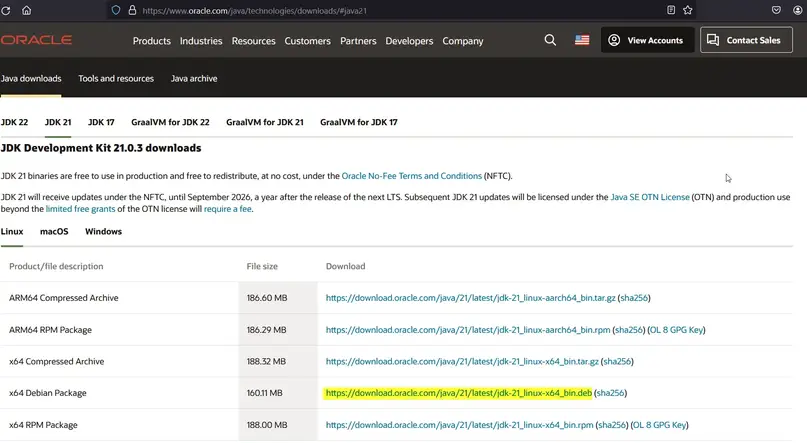Bookmark this page with the star icon

[x=688, y=10]
